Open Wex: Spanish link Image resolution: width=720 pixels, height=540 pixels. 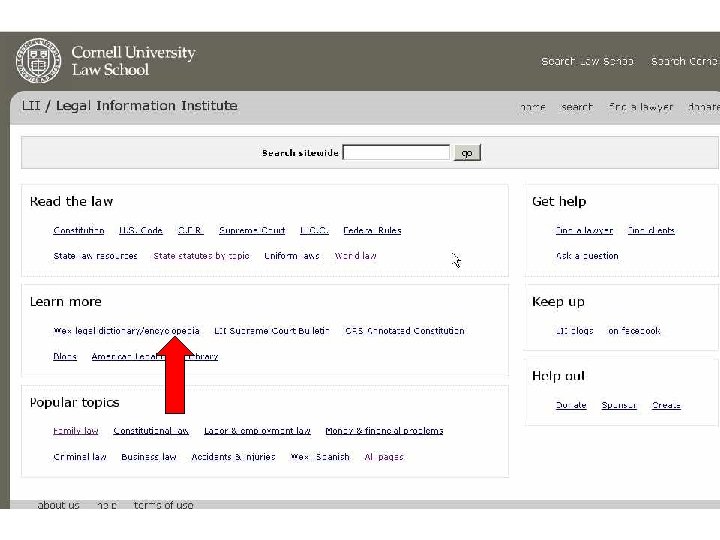click(x=320, y=457)
